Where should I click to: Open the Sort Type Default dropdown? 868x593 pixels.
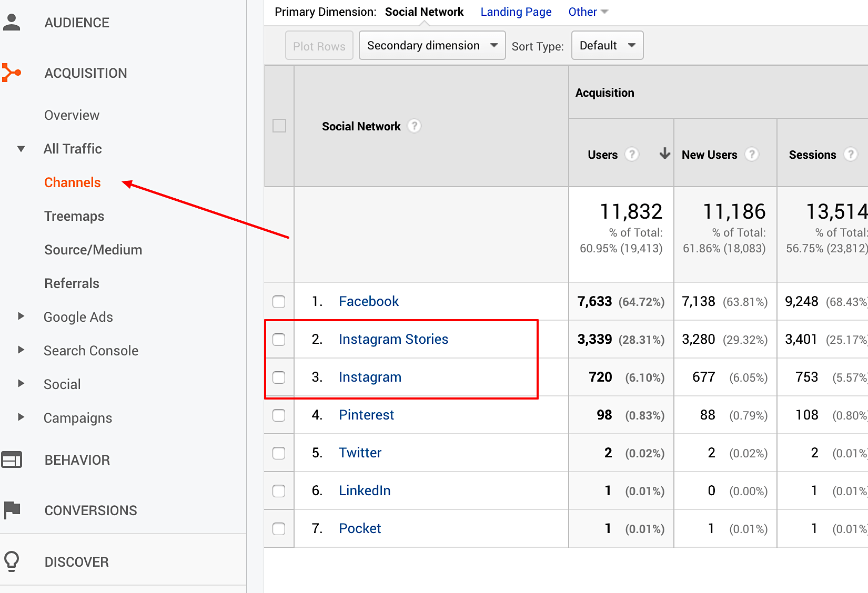607,46
